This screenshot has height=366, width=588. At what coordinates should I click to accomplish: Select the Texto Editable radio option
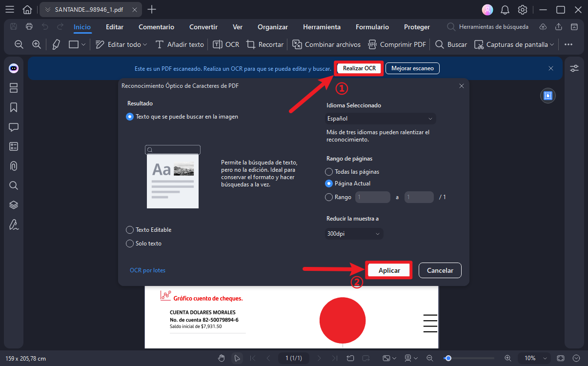[x=130, y=229]
